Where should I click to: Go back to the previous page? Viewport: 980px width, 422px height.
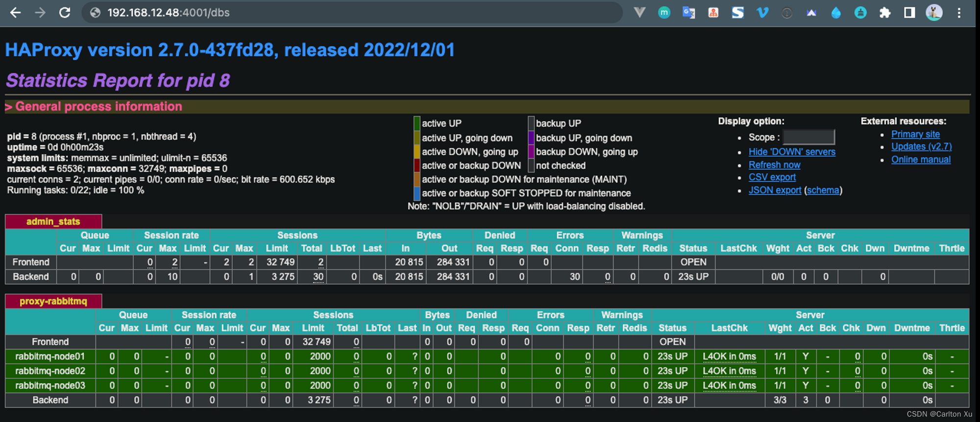point(16,13)
